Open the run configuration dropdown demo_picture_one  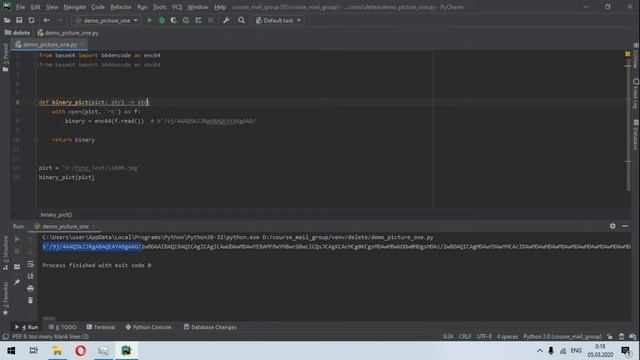click(x=107, y=20)
